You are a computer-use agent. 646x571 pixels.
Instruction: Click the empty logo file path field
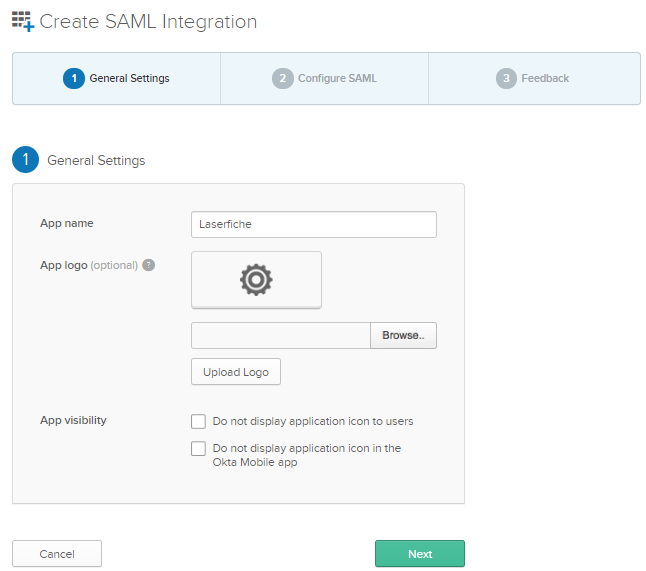click(280, 336)
